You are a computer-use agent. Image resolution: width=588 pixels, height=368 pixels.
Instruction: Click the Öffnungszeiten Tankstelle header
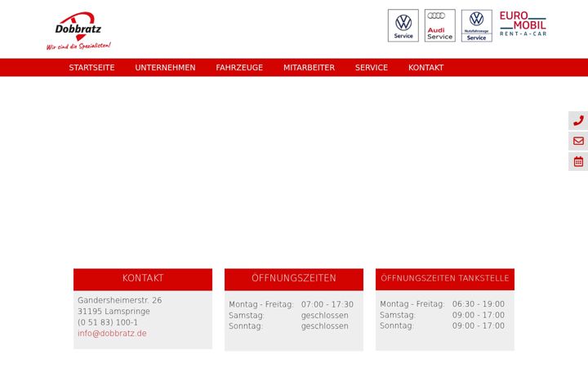click(x=445, y=280)
